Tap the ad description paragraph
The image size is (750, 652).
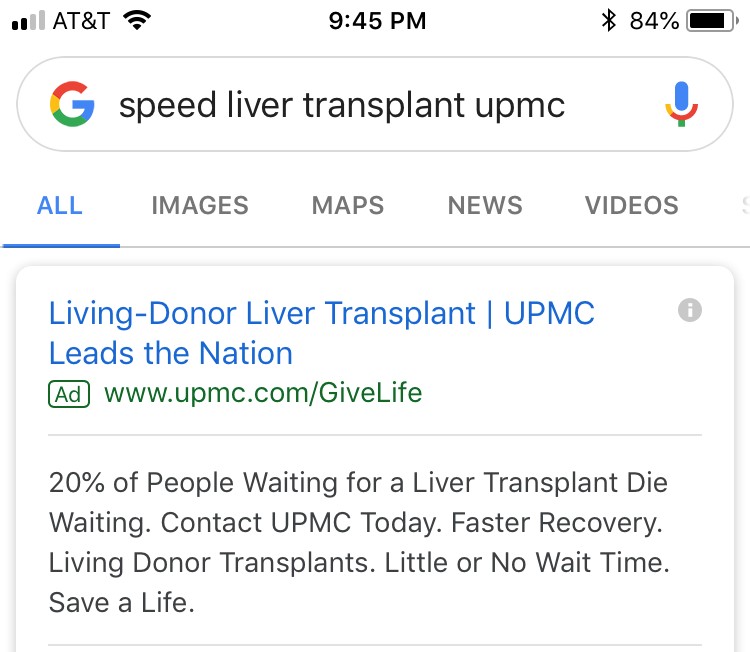tap(359, 542)
